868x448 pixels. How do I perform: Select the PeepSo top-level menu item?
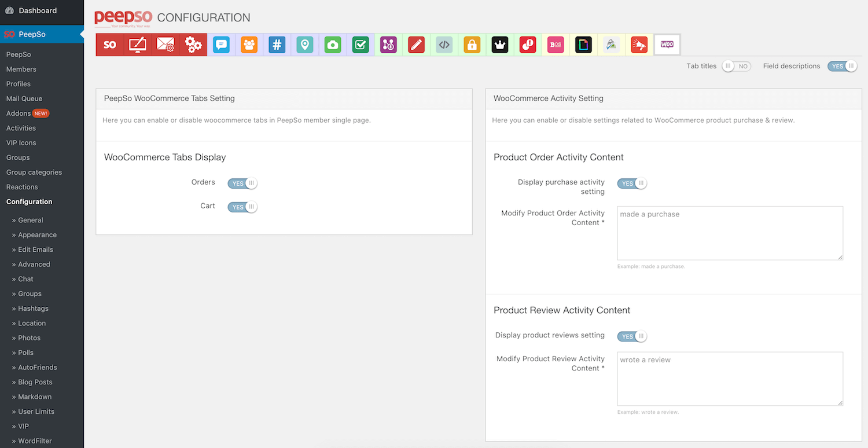pyautogui.click(x=42, y=34)
